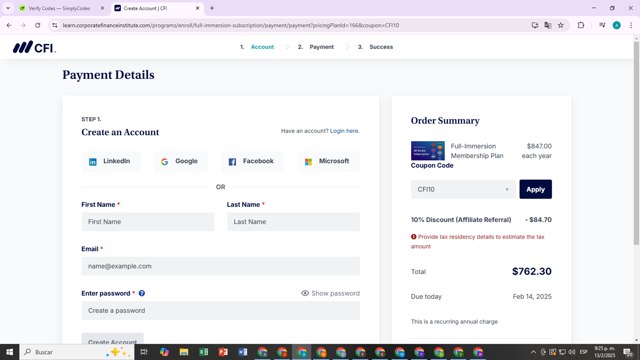The image size is (640, 360).
Task: Close the Create Account CFI tab
Action: point(198,8)
